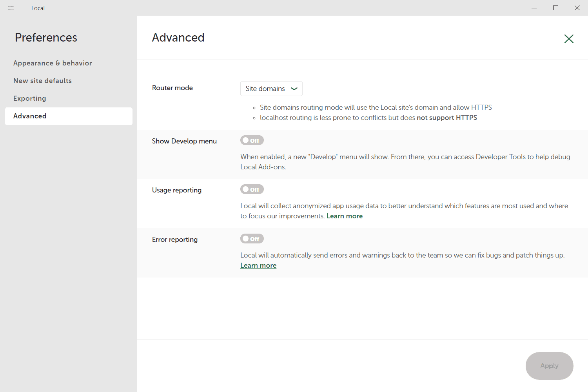This screenshot has height=392, width=588.
Task: Enable the Show Develop menu toggle
Action: (252, 140)
